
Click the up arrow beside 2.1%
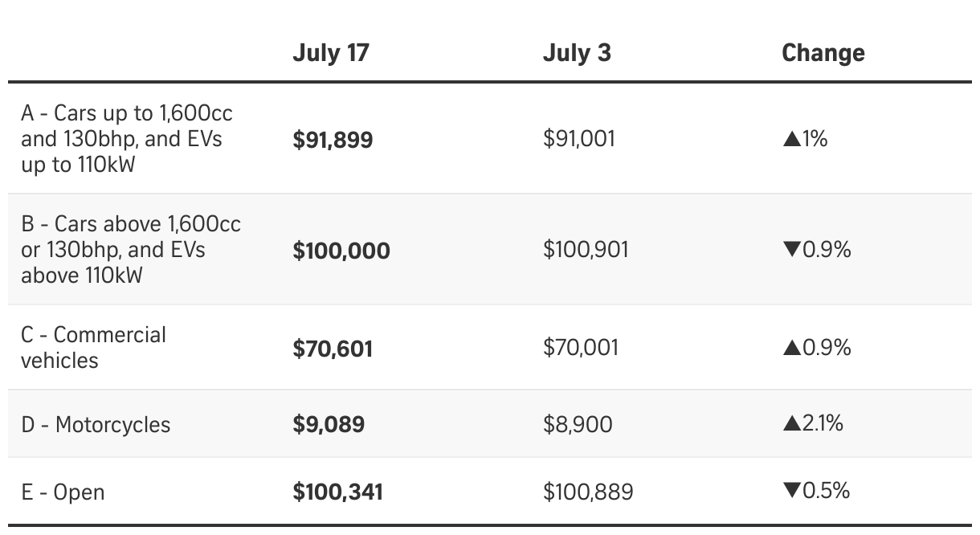click(x=791, y=423)
